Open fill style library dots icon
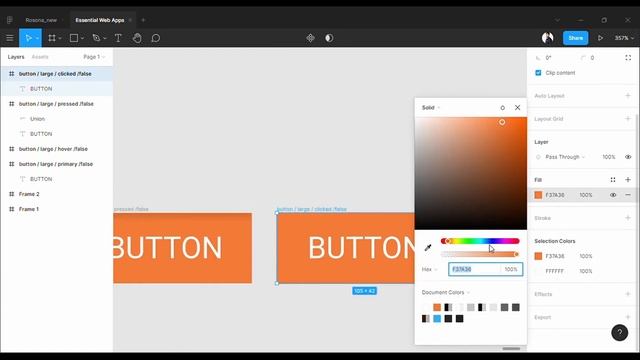640x360 pixels. [613, 180]
